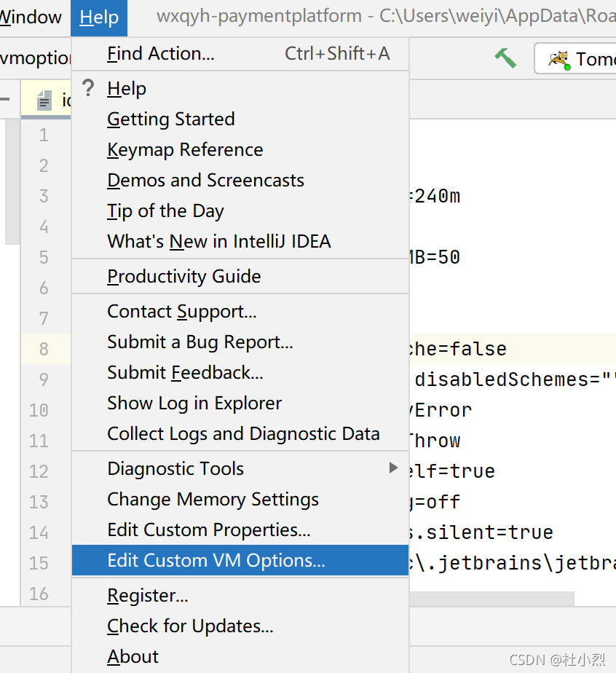Open the Window menu

point(30,17)
